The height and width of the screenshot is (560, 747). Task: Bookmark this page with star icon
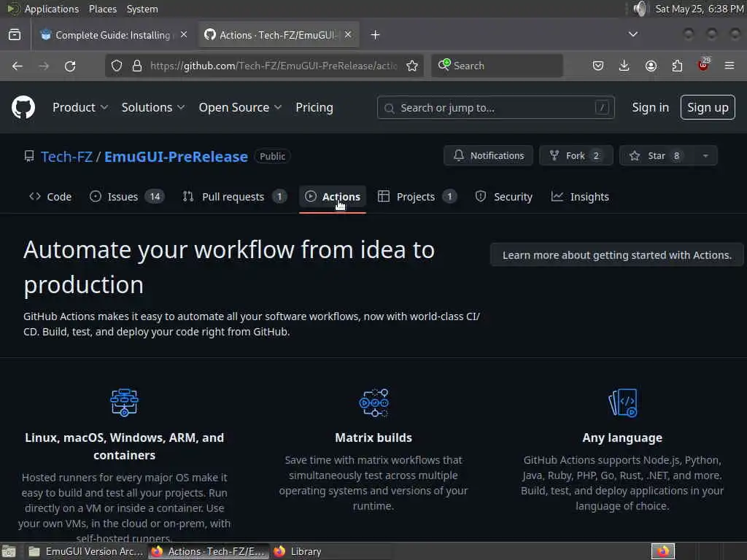(x=412, y=66)
